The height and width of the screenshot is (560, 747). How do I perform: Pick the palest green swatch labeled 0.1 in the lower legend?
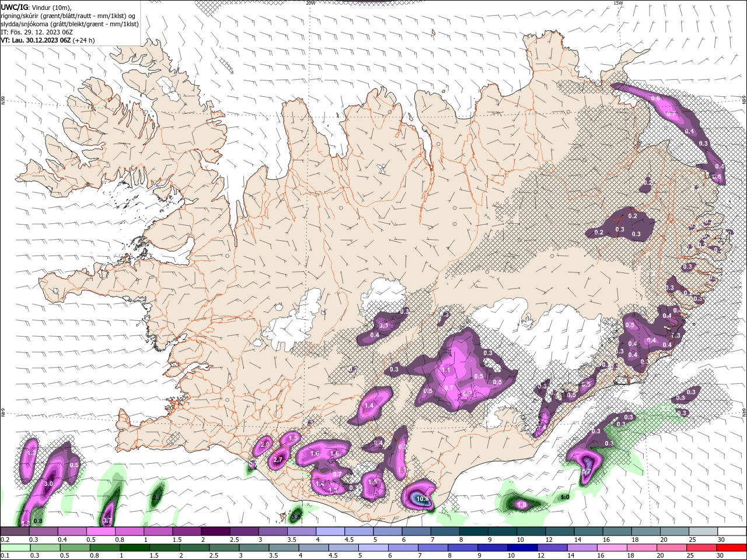[15, 548]
